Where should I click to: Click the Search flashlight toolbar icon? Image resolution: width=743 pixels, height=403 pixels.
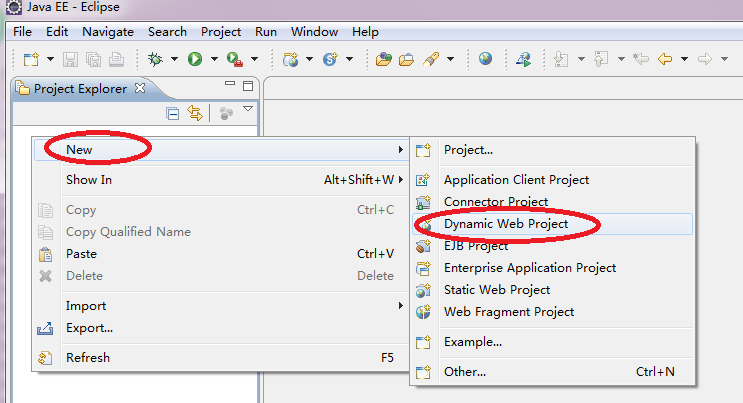[431, 59]
